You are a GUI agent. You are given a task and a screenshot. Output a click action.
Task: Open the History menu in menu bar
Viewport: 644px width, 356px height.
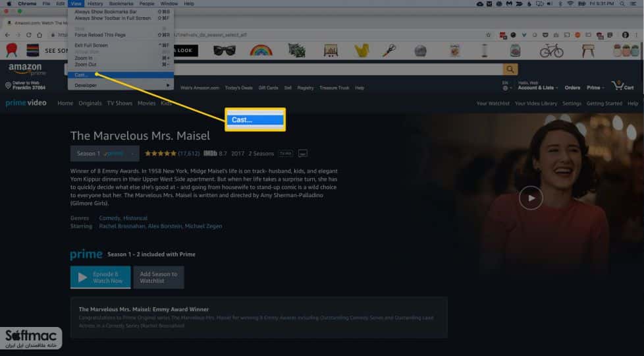[x=95, y=4]
